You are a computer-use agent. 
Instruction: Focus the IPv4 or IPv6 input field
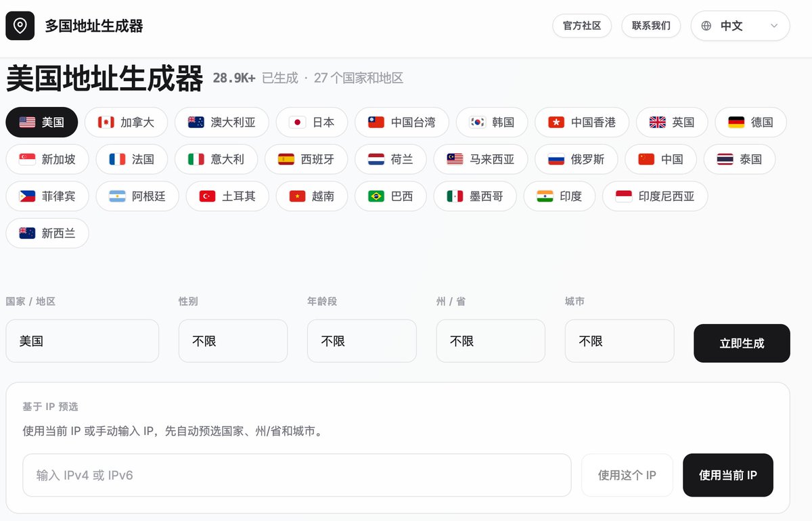pyautogui.click(x=297, y=475)
